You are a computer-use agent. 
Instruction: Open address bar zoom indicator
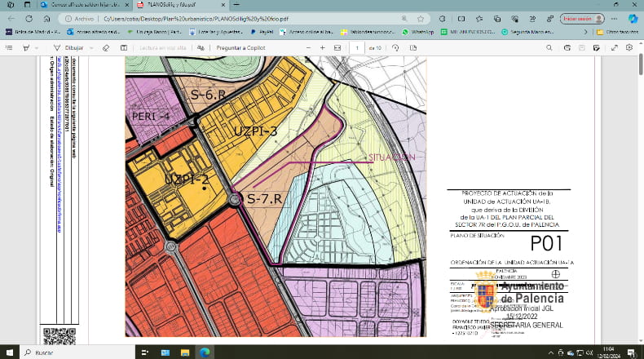tap(404, 19)
